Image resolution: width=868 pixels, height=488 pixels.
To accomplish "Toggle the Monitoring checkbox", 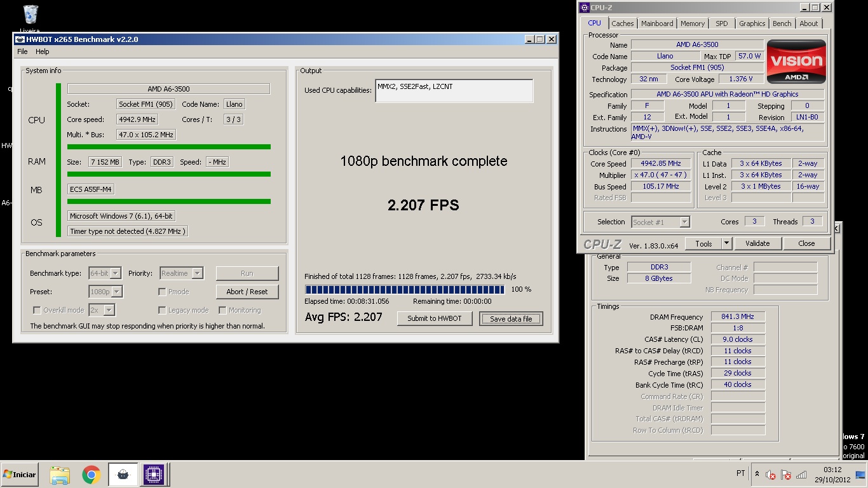I will 222,310.
